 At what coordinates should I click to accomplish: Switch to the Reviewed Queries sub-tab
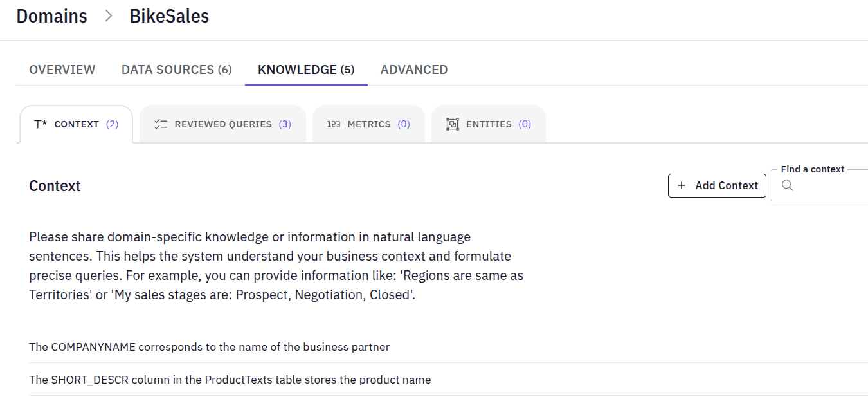[222, 124]
